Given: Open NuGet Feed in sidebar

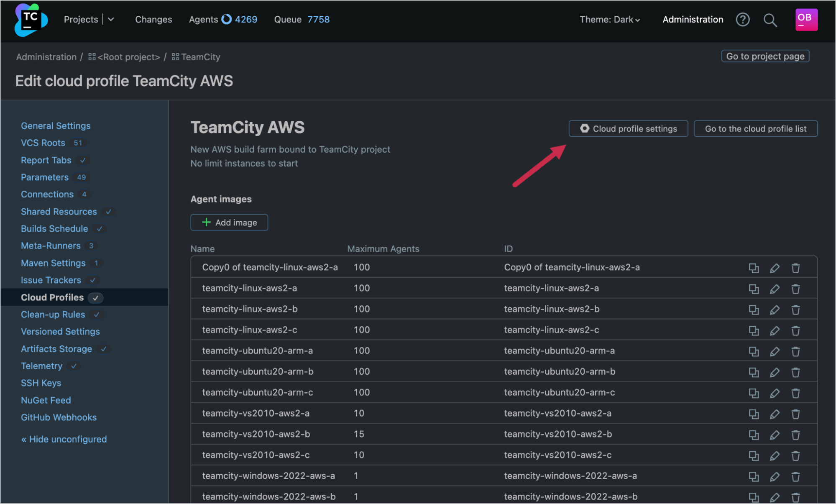Looking at the screenshot, I should coord(46,400).
